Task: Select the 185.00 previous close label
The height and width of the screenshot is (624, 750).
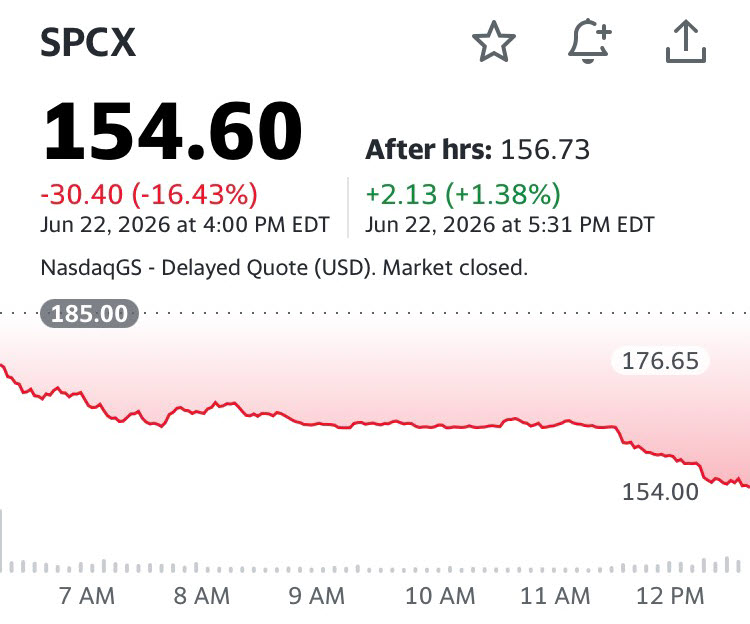Action: click(x=89, y=314)
